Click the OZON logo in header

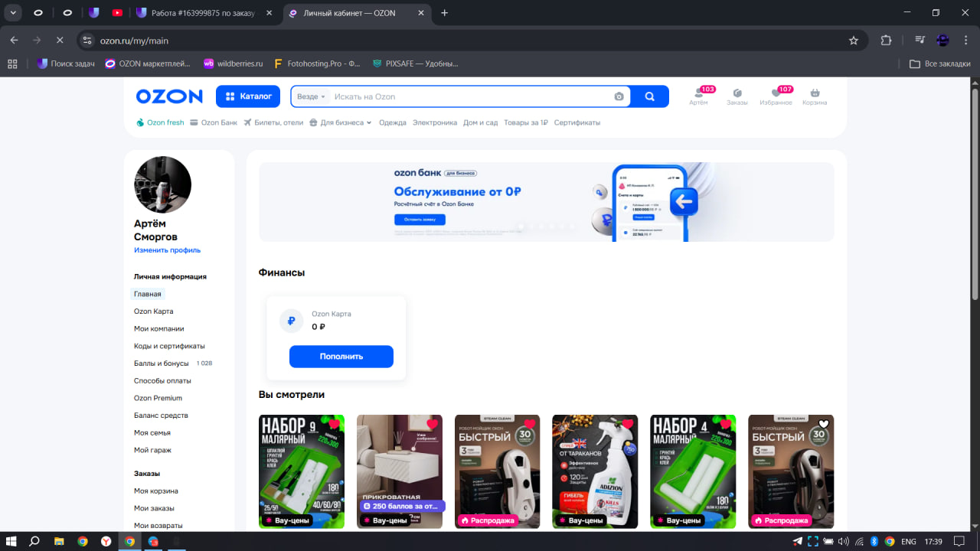[169, 96]
